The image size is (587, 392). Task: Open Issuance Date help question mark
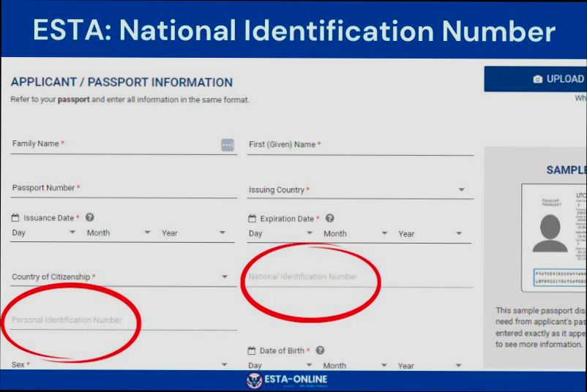click(x=90, y=217)
